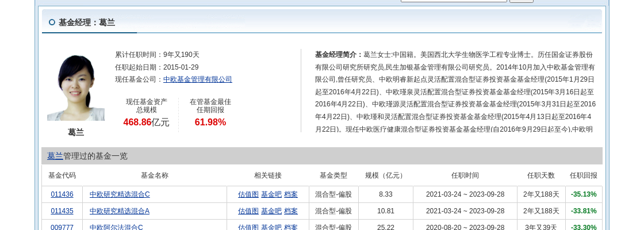644x230 pixels.
Task: Open the 中欧研究精选混合C fund page
Action: 120,194
